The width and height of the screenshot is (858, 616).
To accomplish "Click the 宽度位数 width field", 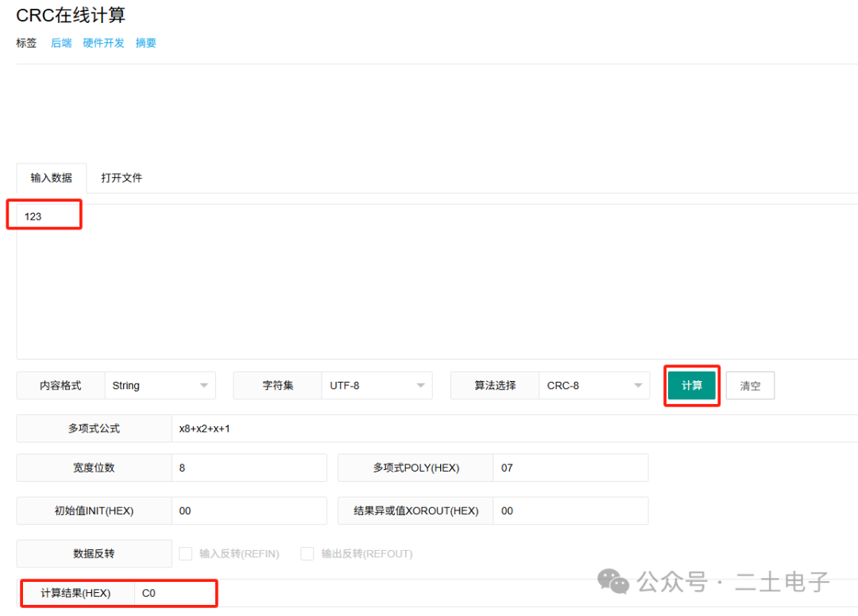I will coord(249,468).
